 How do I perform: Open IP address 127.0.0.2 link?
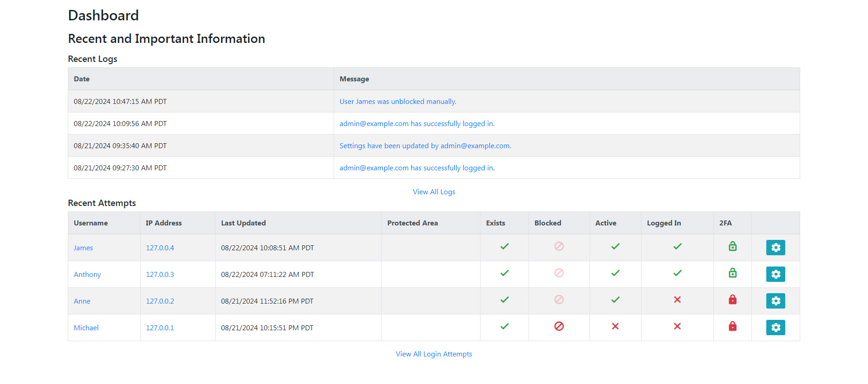[x=160, y=301]
